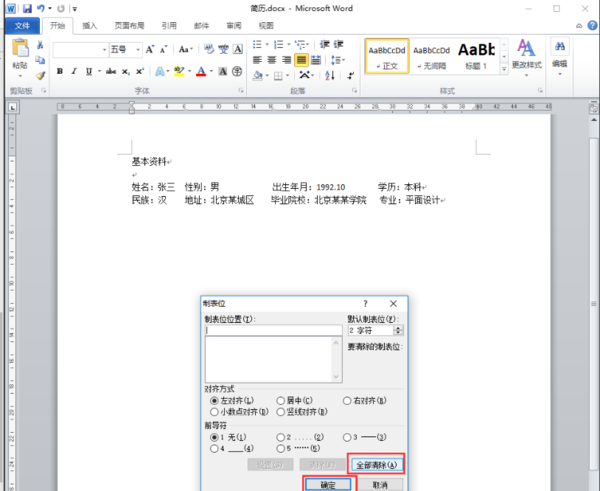
Task: Align text right
Action: [x=286, y=60]
